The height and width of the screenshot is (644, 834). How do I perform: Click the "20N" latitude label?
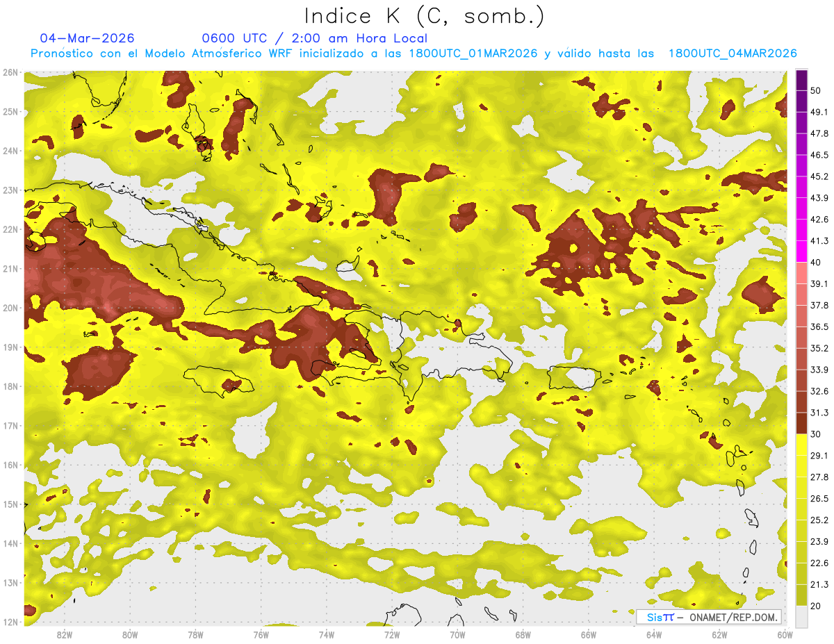pyautogui.click(x=10, y=308)
